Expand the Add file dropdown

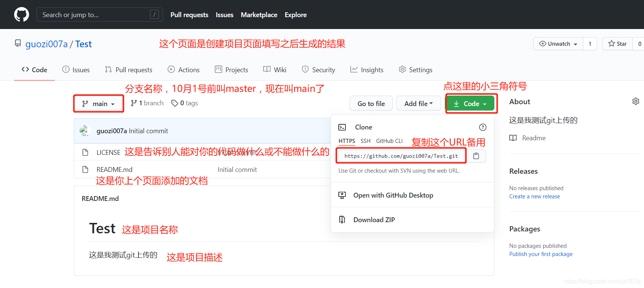tap(418, 103)
